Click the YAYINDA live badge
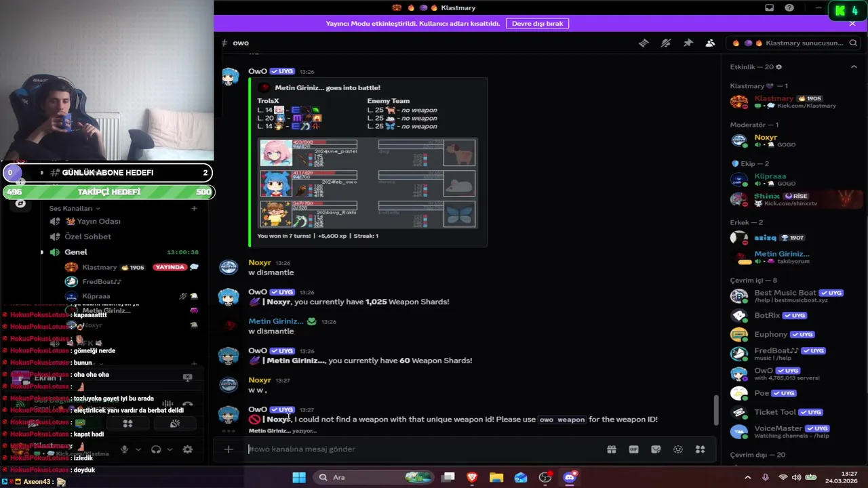Screen dimensions: 868x488 170,267
